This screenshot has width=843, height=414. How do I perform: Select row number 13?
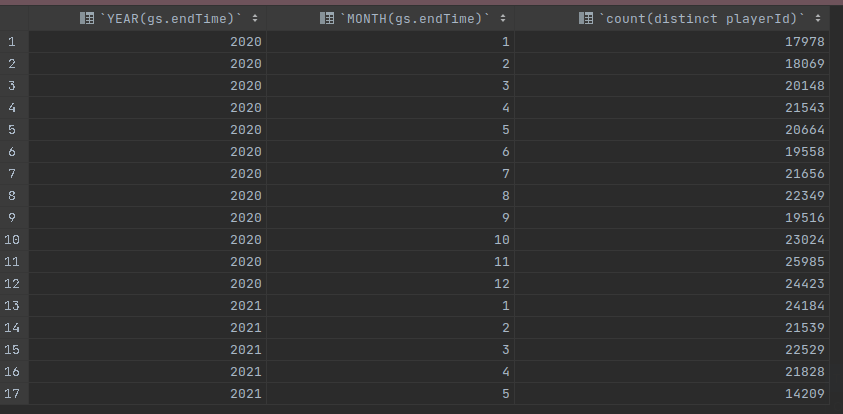[14, 306]
